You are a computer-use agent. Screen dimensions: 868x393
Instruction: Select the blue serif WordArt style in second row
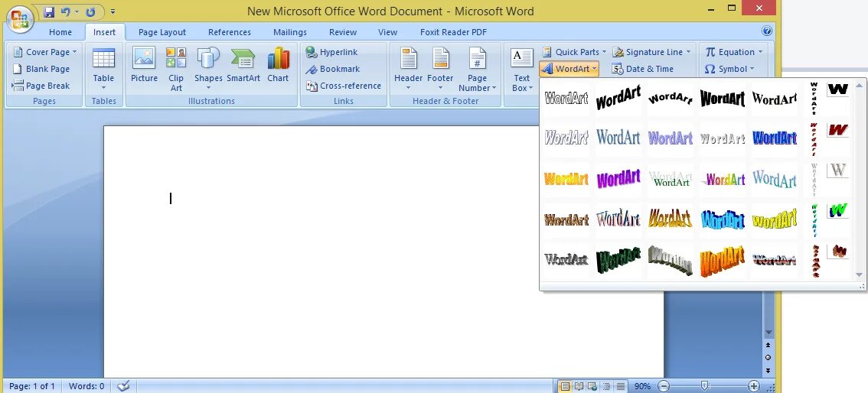click(618, 137)
